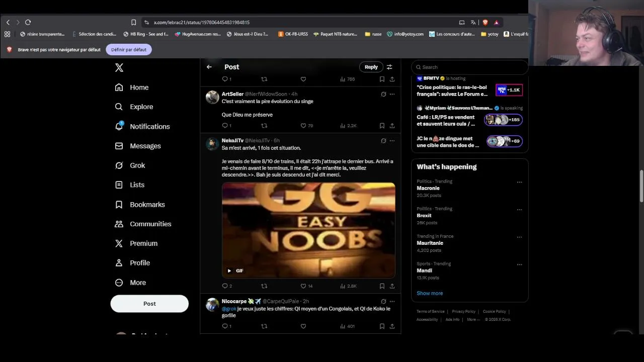The width and height of the screenshot is (644, 362).
Task: Open the ArtSeller profile avatar
Action: point(212,97)
